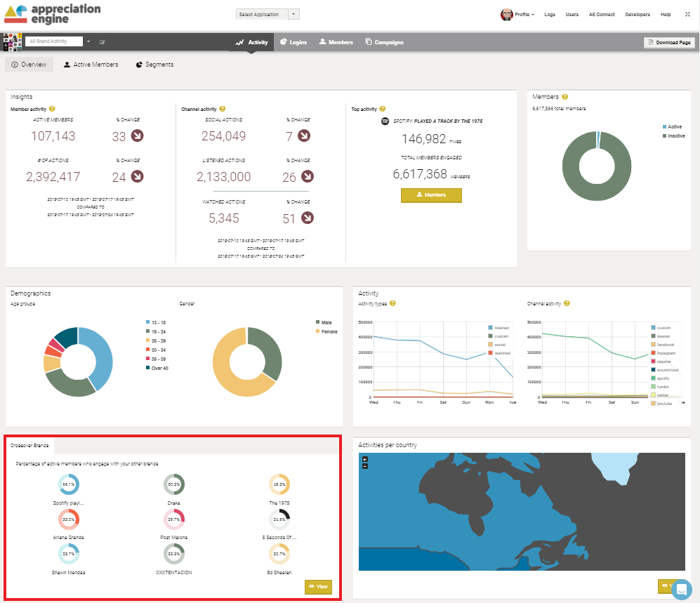Click The 1975 crossover donut
Image resolution: width=700 pixels, height=603 pixels.
click(279, 484)
